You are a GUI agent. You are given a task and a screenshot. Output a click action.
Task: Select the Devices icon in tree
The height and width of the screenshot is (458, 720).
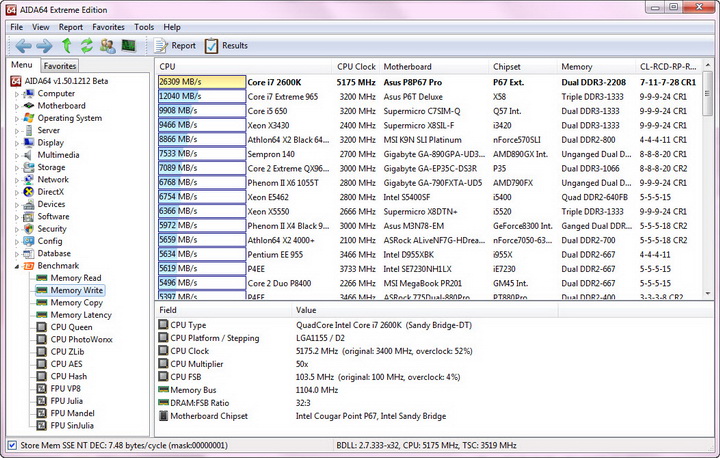point(28,204)
